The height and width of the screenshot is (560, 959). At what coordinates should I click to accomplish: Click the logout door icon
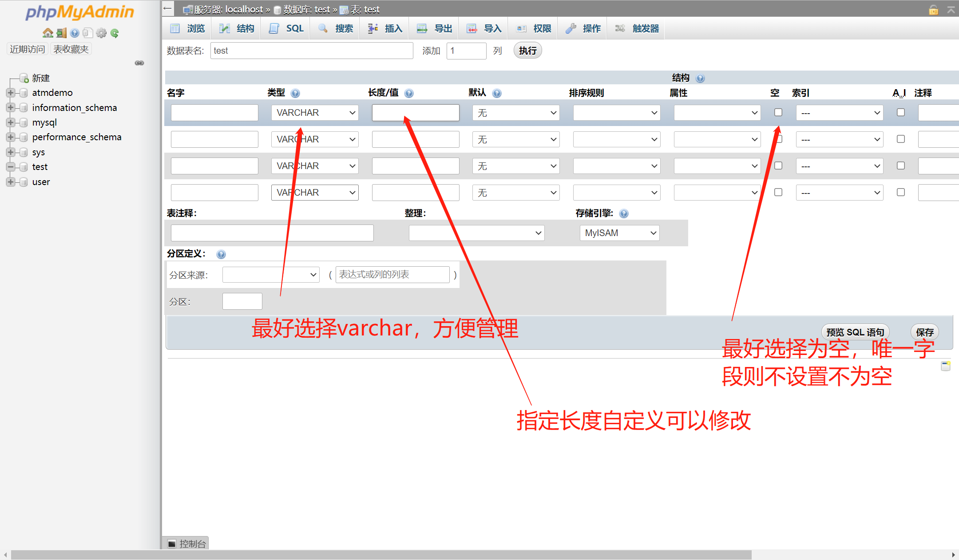click(x=61, y=33)
